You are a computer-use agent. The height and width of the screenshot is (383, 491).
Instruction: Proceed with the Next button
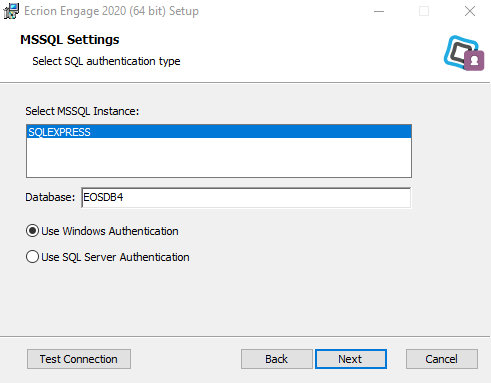pyautogui.click(x=351, y=359)
